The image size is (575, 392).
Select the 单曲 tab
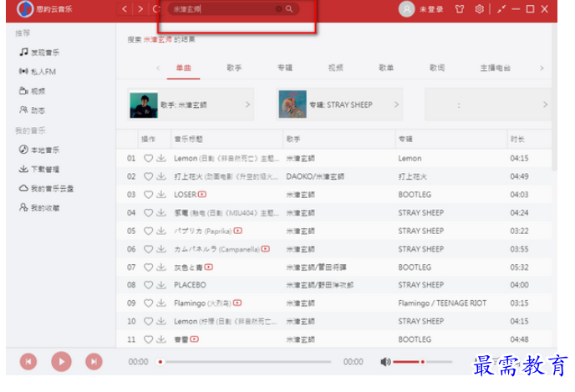coord(183,68)
